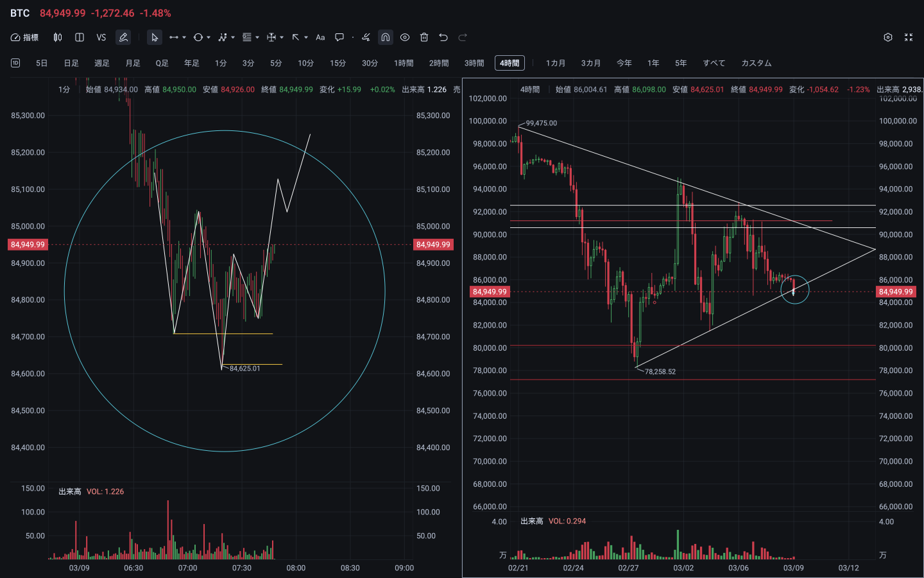Redo the drawing action
The height and width of the screenshot is (578, 924).
(x=463, y=37)
